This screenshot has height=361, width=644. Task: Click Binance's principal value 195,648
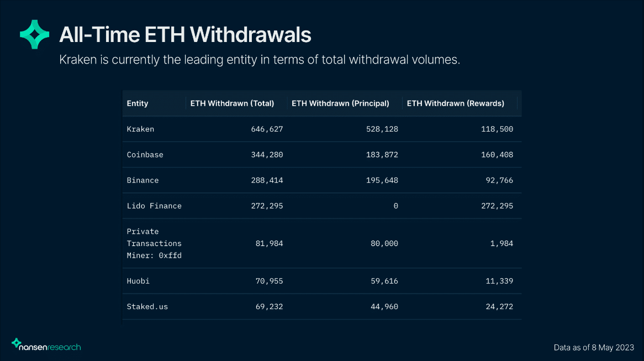click(x=382, y=180)
